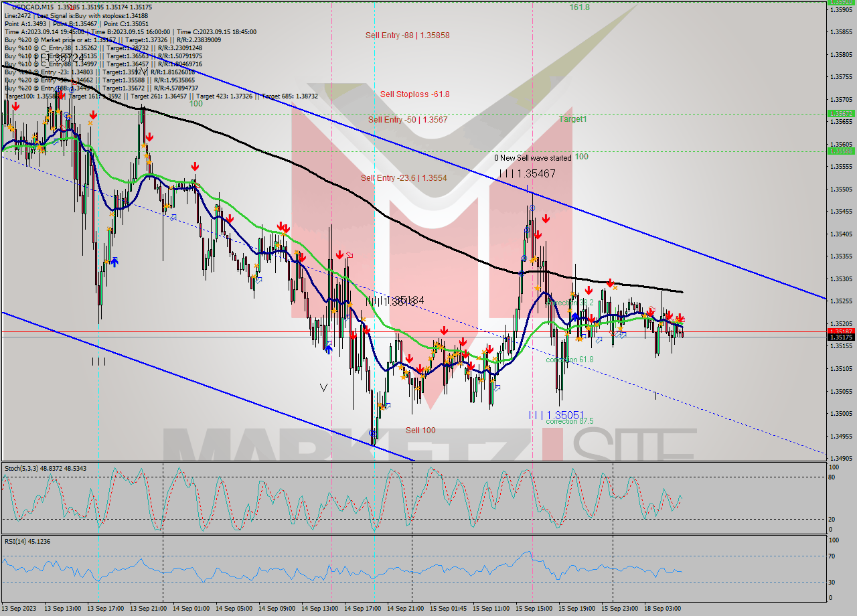The image size is (857, 616).
Task: Click the 'Sell Entry -23.6 | 1.3554' label
Action: pyautogui.click(x=405, y=177)
